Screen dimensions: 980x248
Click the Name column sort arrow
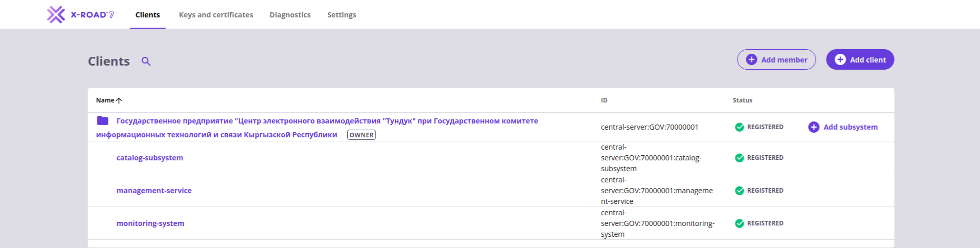(x=119, y=100)
